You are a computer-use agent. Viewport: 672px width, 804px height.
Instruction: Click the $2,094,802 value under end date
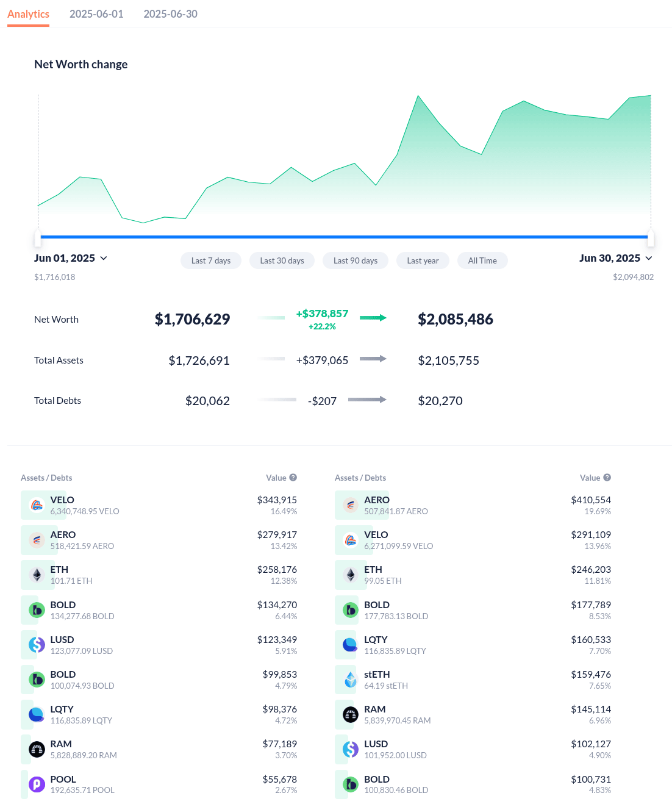click(x=633, y=277)
